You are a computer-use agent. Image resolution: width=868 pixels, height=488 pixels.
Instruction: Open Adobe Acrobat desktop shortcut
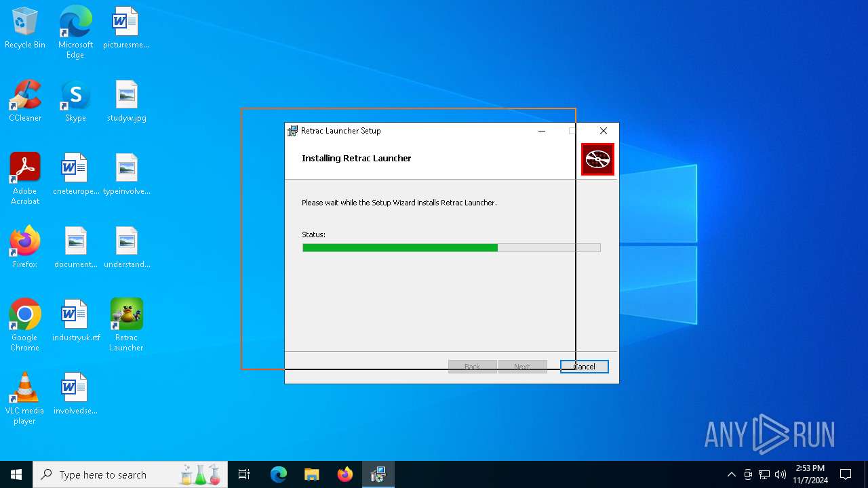(25, 179)
